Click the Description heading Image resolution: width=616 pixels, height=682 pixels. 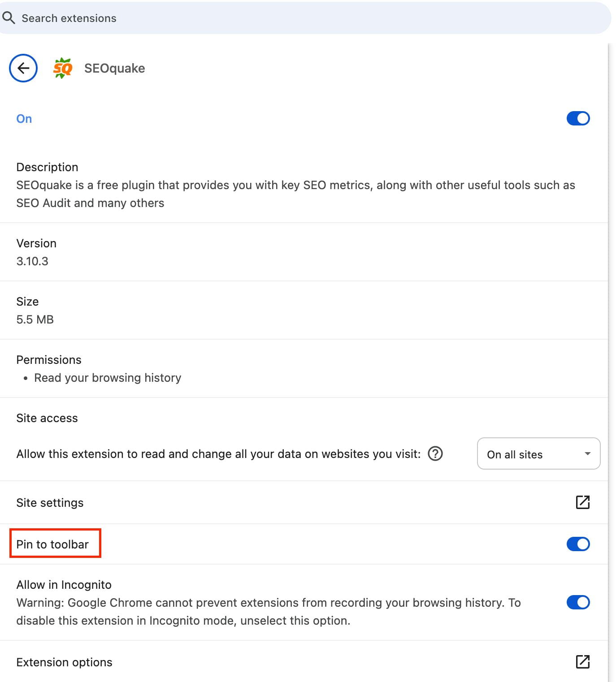pos(48,167)
